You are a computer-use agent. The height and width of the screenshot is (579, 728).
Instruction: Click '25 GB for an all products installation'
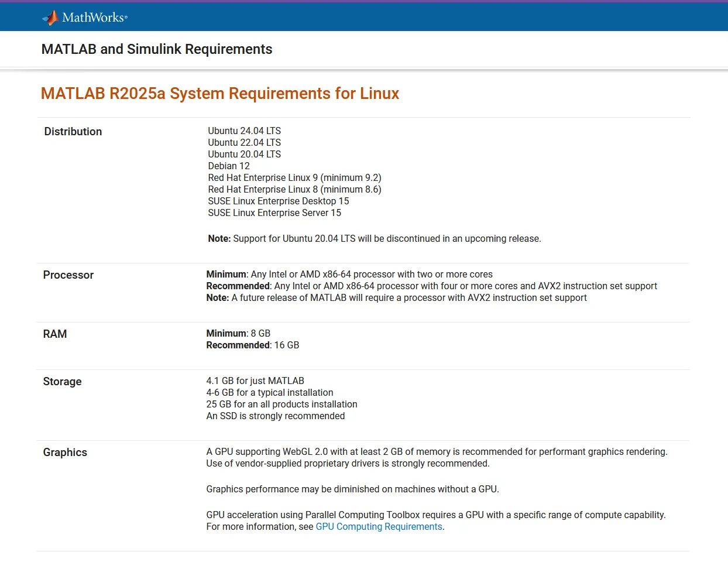tap(282, 405)
